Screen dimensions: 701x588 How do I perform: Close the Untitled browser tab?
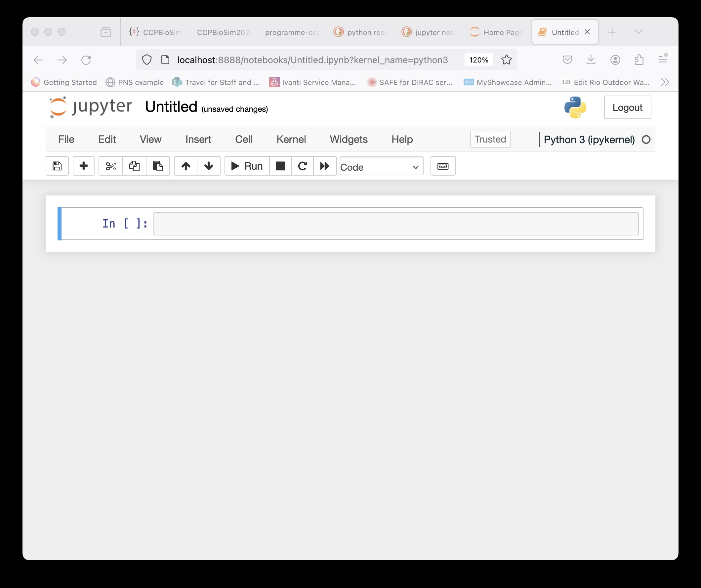[587, 32]
